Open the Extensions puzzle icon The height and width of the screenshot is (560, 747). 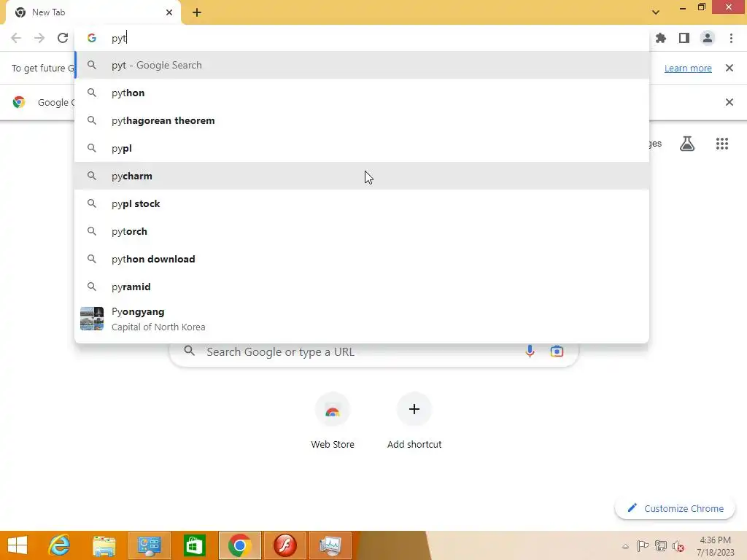(661, 38)
